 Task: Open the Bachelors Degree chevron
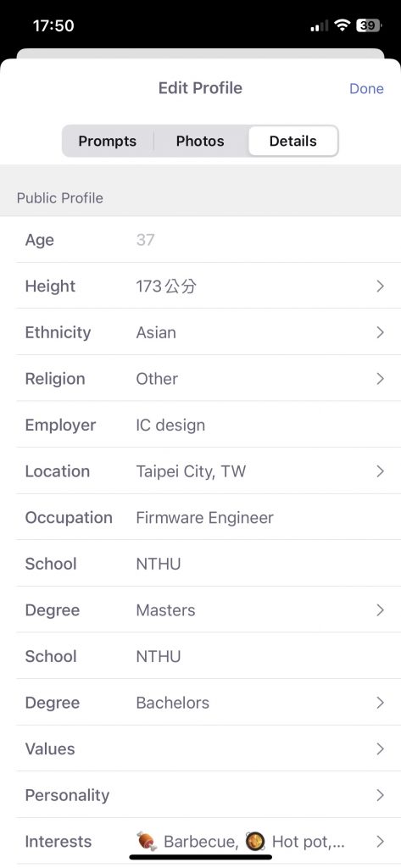380,703
